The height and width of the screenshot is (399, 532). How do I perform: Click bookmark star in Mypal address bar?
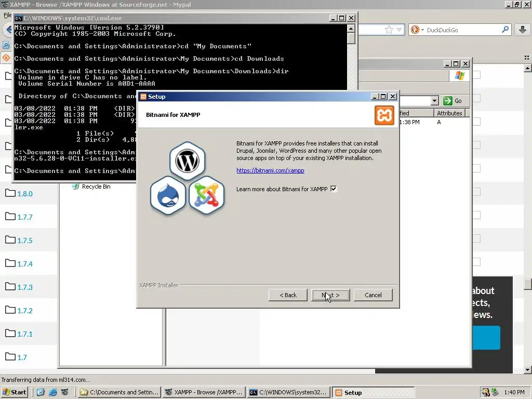389,30
